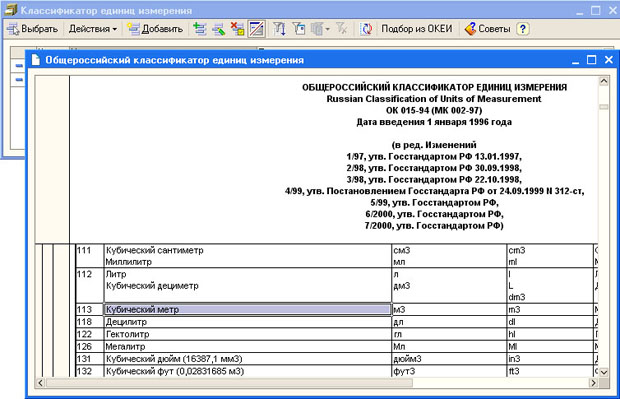Maximize the Общероссийский классификатор window

point(592,60)
